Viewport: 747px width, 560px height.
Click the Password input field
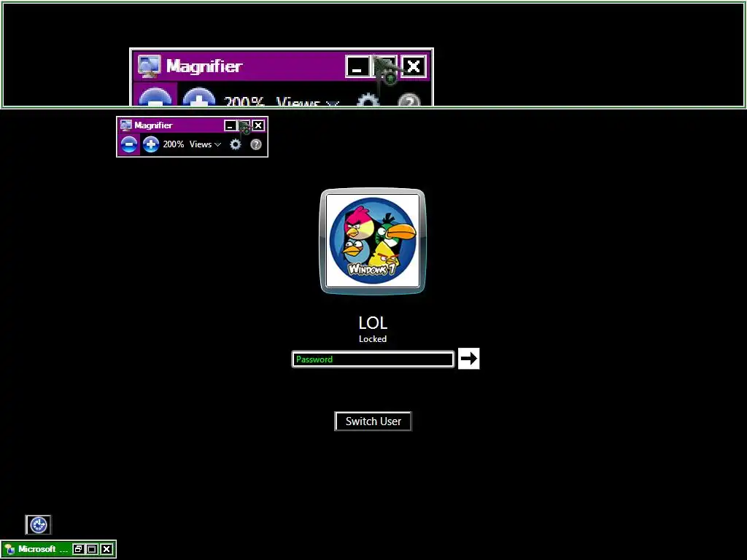tap(373, 359)
